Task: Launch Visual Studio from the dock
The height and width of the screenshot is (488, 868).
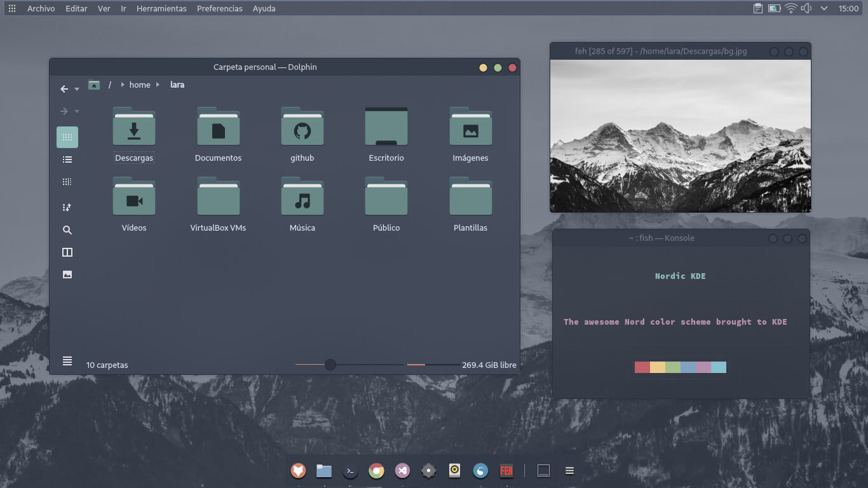Action: [402, 471]
